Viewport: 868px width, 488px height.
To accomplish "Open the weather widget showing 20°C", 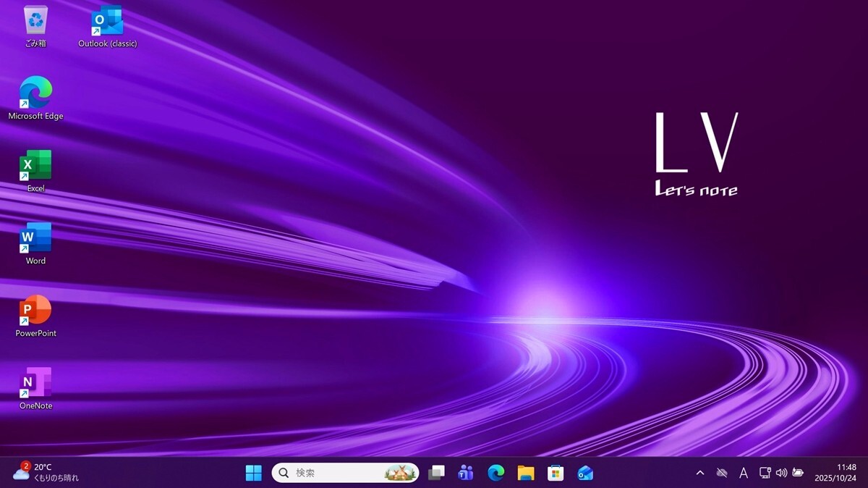I will pos(46,473).
